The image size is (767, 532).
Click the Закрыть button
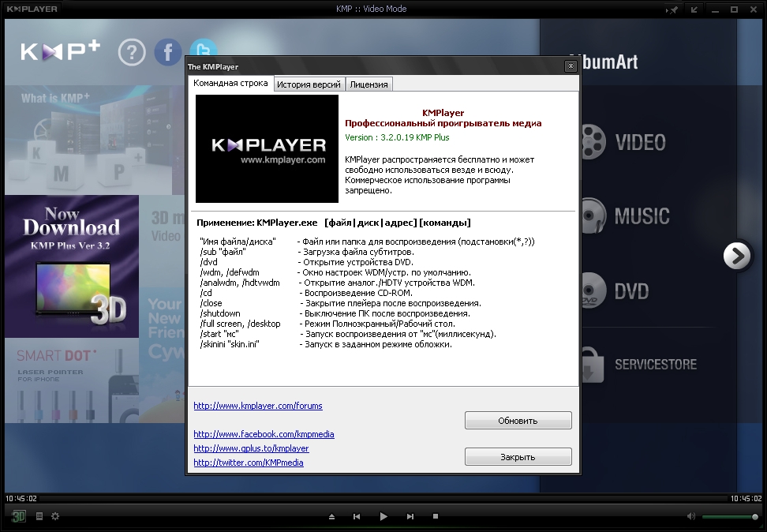click(518, 457)
